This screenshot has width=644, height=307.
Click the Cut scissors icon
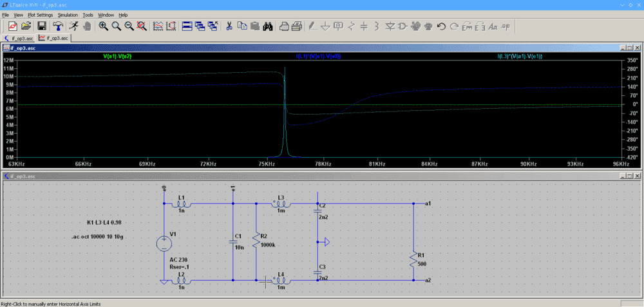(x=229, y=26)
